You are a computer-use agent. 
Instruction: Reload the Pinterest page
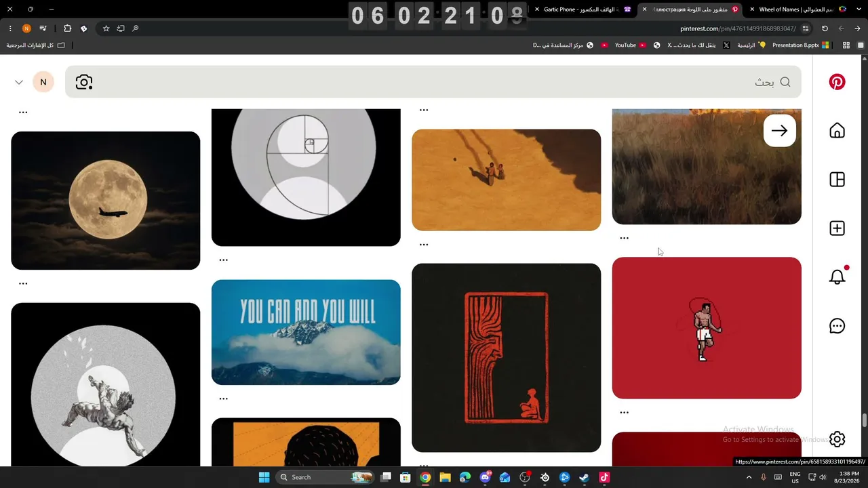coord(825,28)
